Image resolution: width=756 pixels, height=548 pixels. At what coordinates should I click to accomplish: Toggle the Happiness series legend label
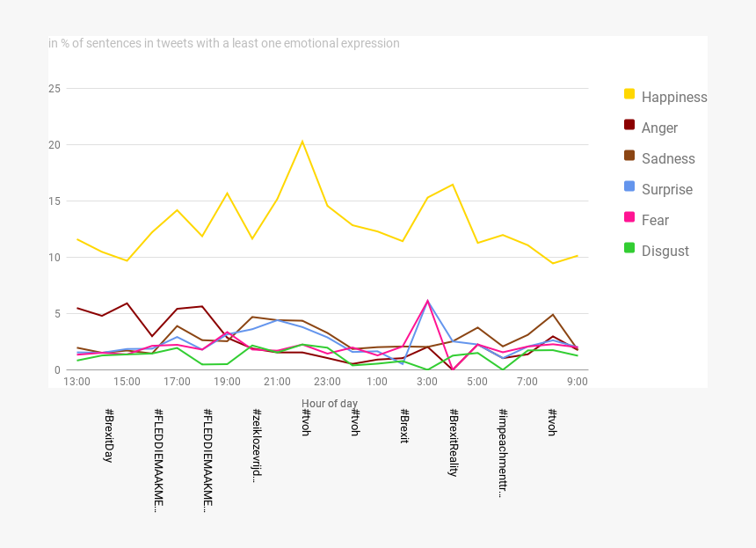click(x=674, y=97)
